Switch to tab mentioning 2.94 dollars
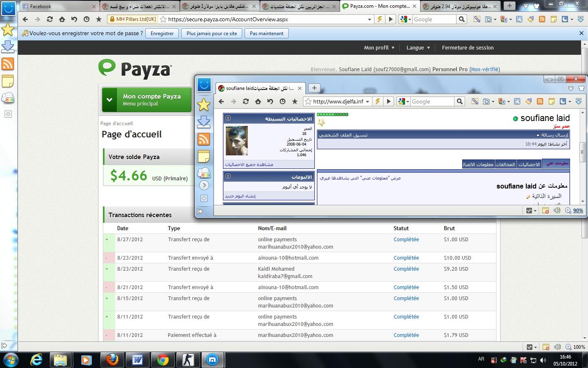The height and width of the screenshot is (368, 588). pyautogui.click(x=459, y=6)
